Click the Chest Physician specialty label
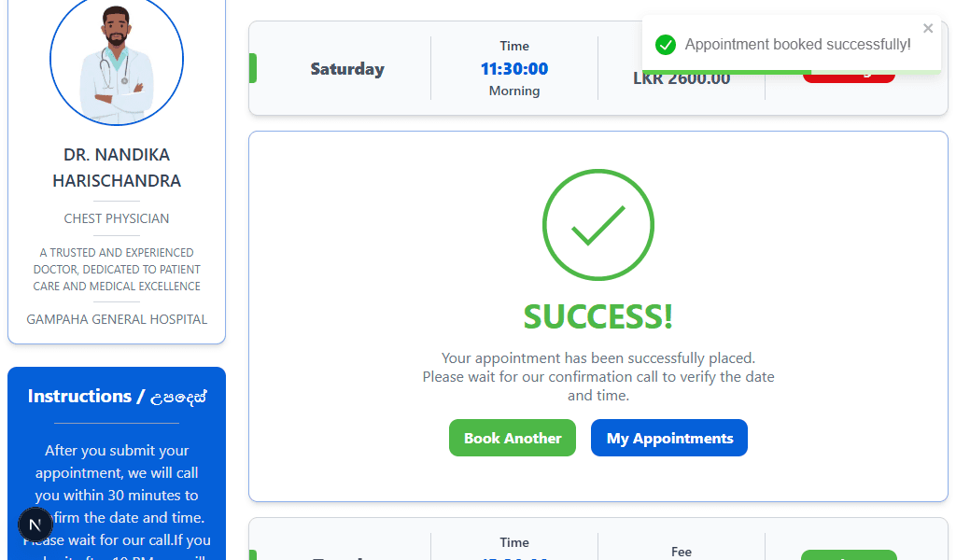The height and width of the screenshot is (560, 956). [117, 218]
